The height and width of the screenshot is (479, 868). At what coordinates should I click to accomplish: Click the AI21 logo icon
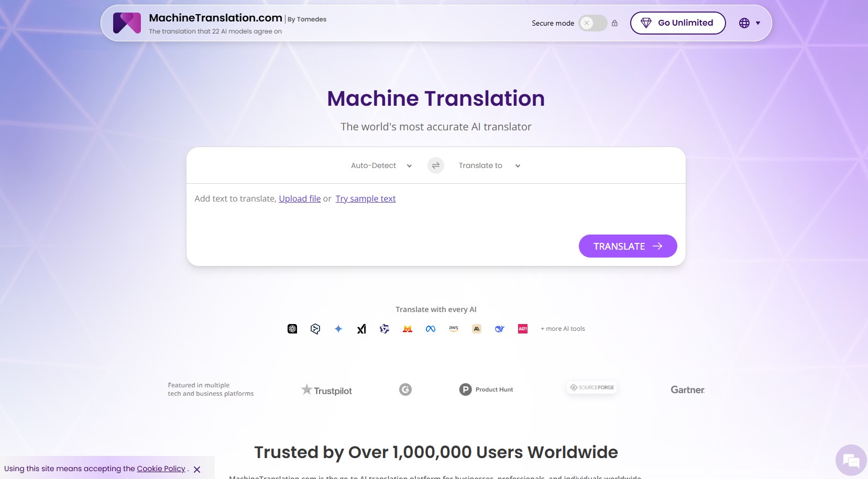[523, 329]
